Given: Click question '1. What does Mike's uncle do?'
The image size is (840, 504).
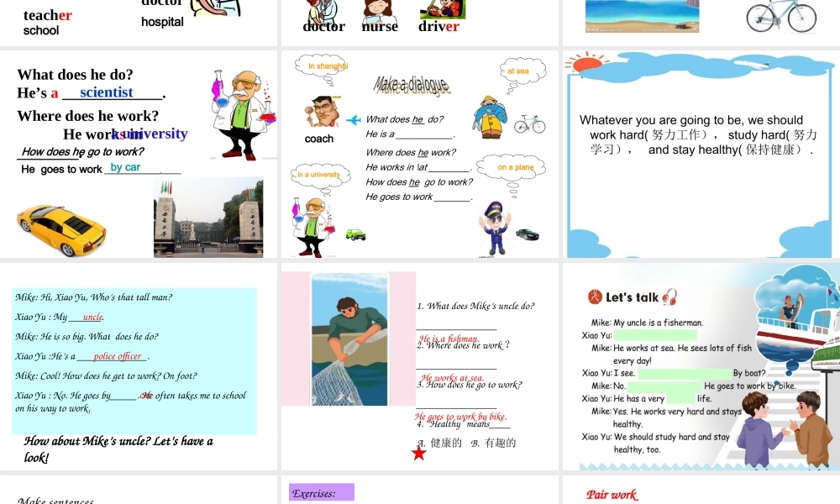Looking at the screenshot, I should click(475, 306).
